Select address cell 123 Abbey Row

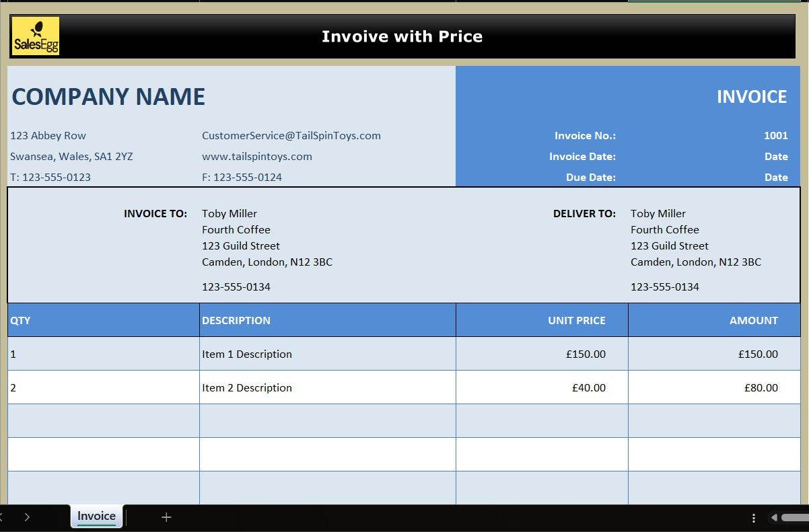pos(48,135)
